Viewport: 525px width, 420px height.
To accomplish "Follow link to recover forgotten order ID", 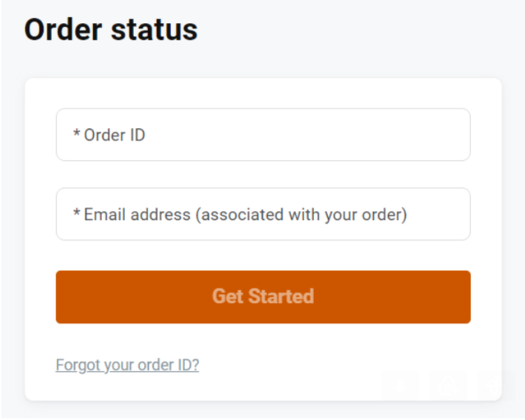I will 127,365.
